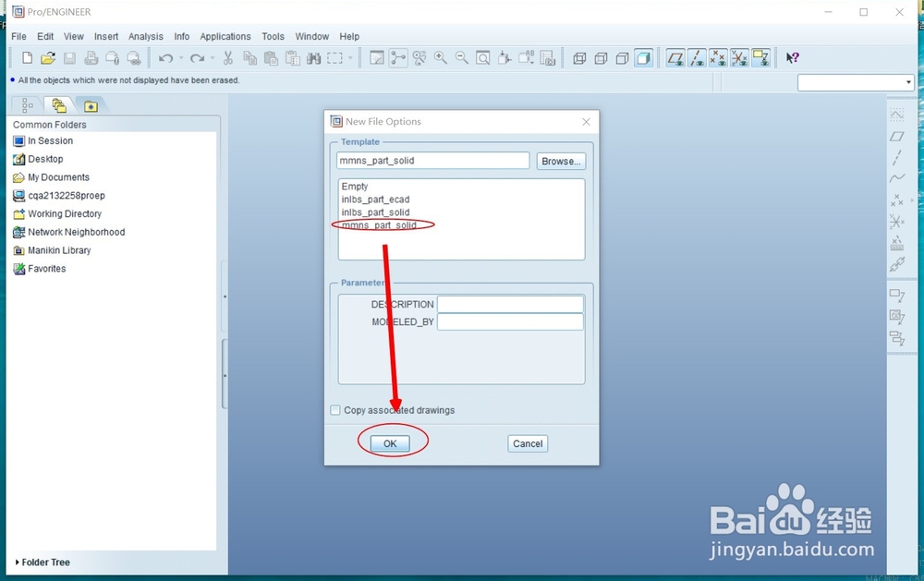The height and width of the screenshot is (581, 924).
Task: Toggle annotation element display
Action: pos(760,58)
